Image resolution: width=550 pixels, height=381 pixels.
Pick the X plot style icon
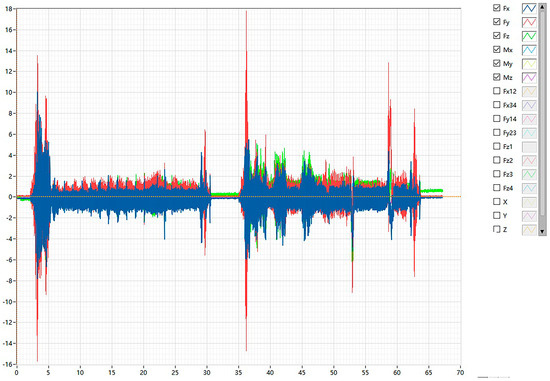point(529,202)
